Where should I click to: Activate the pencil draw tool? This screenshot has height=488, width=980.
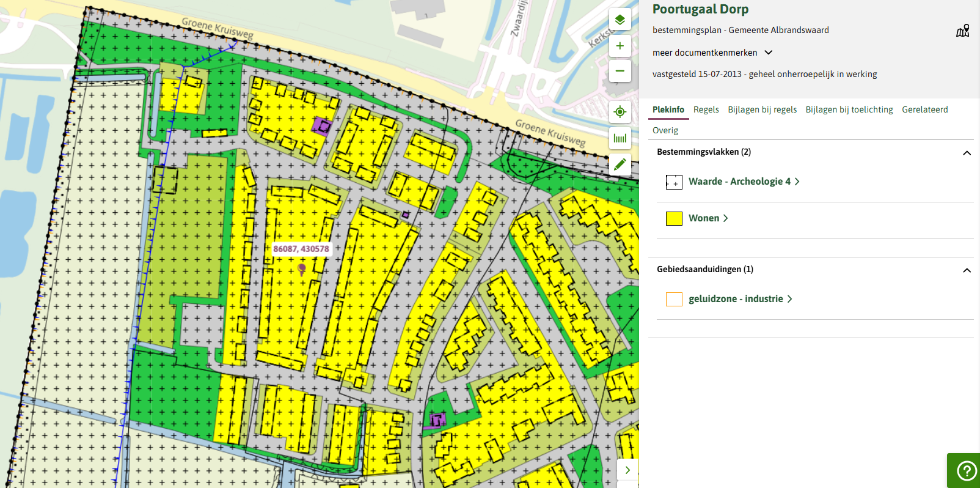pos(620,164)
